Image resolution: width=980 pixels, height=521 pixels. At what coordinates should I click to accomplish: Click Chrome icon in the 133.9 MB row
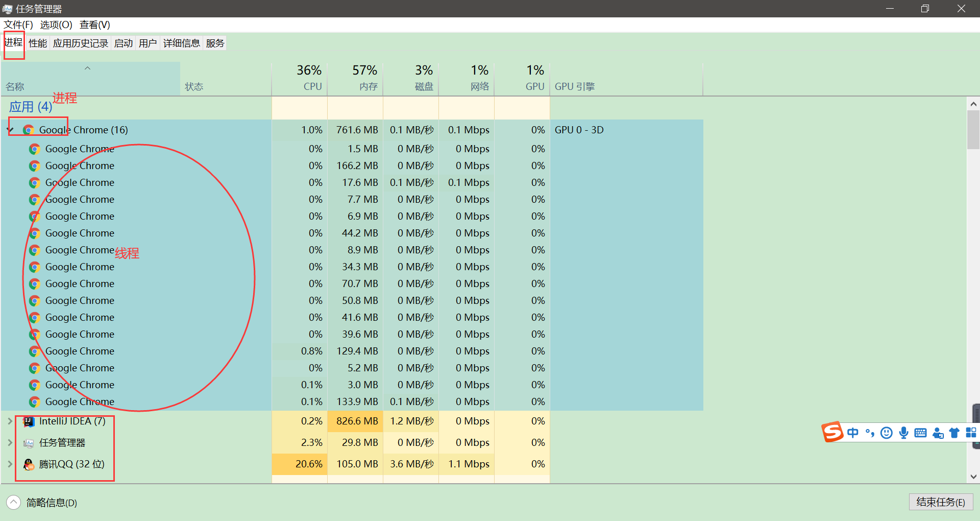tap(35, 402)
